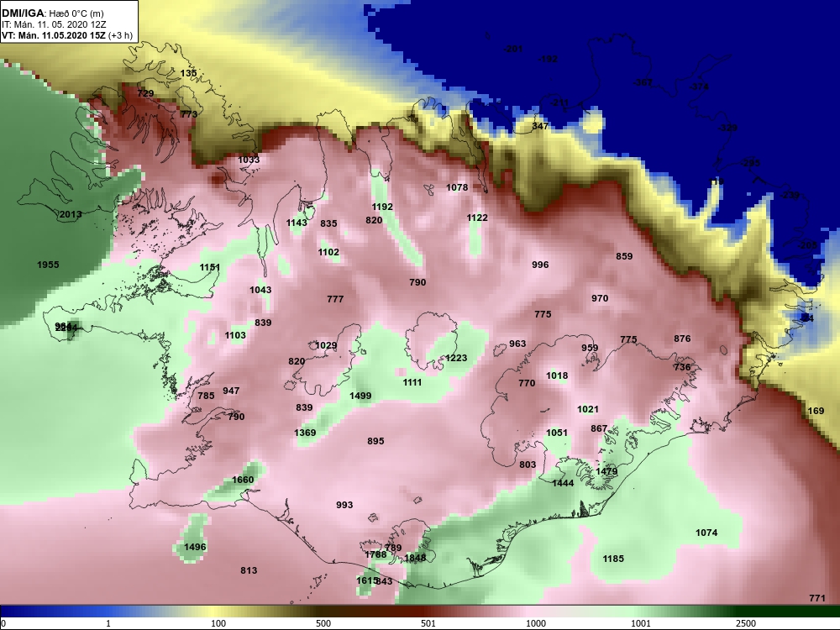Select the 867 map value

[x=599, y=428]
